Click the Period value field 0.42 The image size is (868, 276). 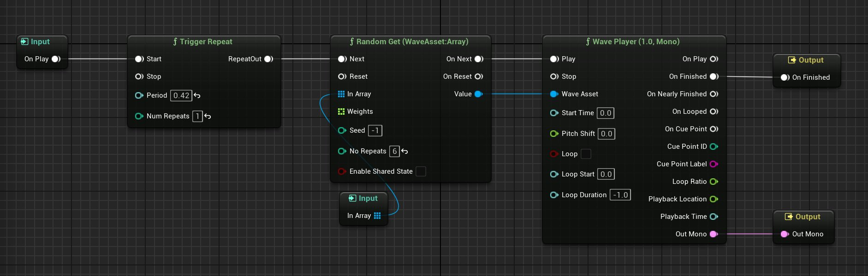[181, 95]
